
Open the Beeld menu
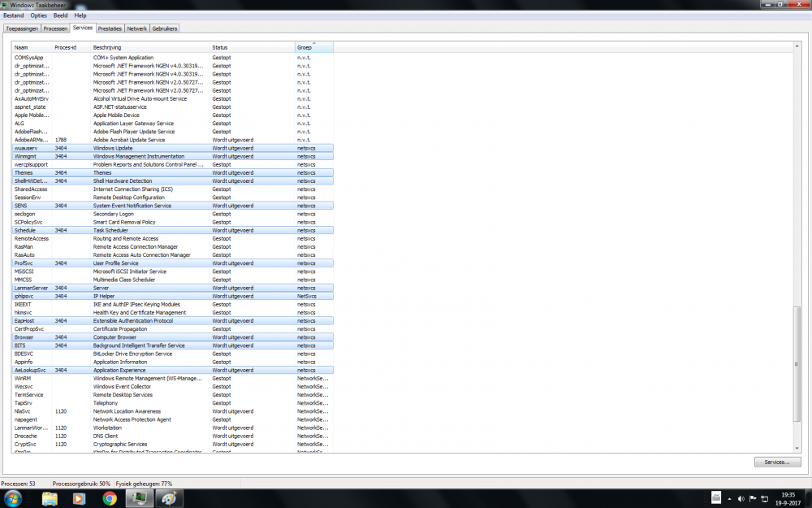[61, 15]
